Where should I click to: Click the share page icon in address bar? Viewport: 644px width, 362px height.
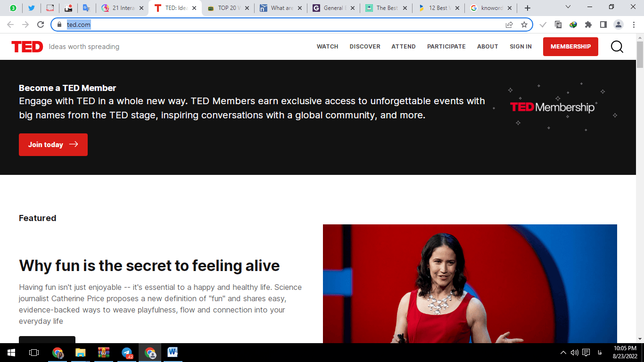509,25
